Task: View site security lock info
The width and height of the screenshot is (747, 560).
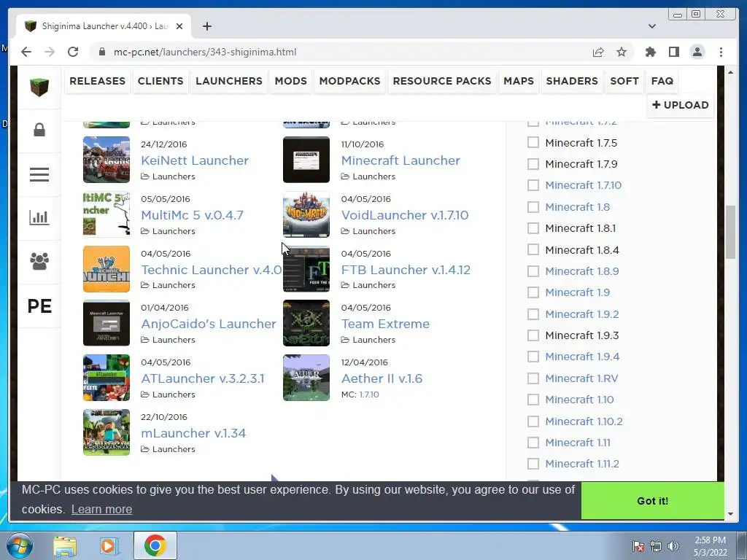Action: [102, 52]
